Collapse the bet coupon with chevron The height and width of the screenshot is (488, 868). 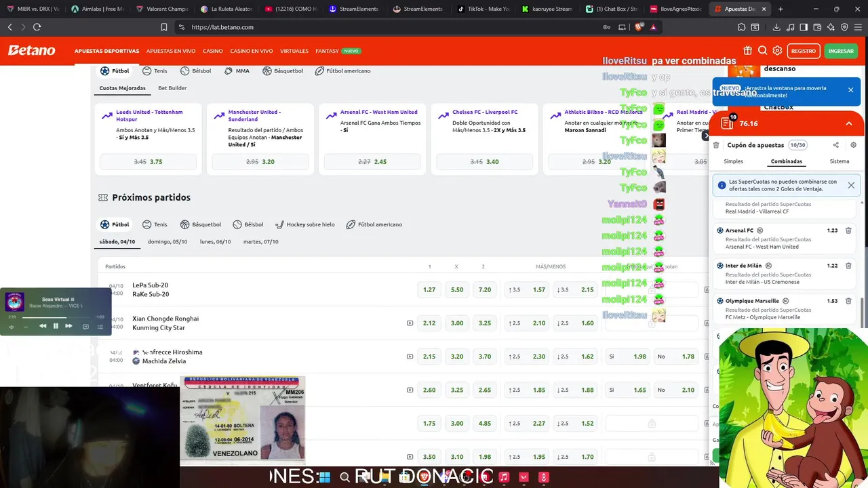click(x=848, y=123)
